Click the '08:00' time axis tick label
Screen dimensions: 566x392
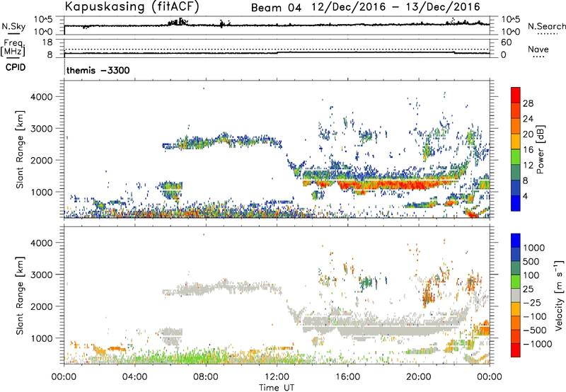pyautogui.click(x=206, y=376)
